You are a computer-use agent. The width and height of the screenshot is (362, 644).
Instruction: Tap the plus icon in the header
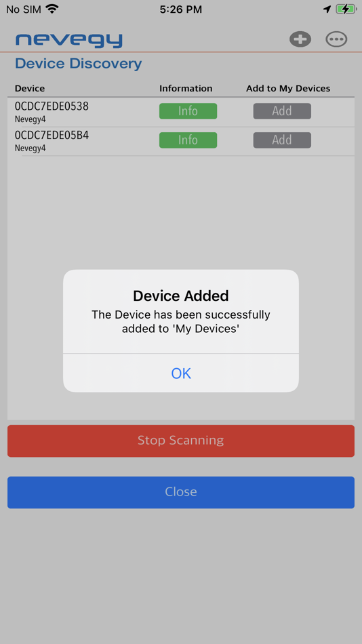click(x=300, y=39)
